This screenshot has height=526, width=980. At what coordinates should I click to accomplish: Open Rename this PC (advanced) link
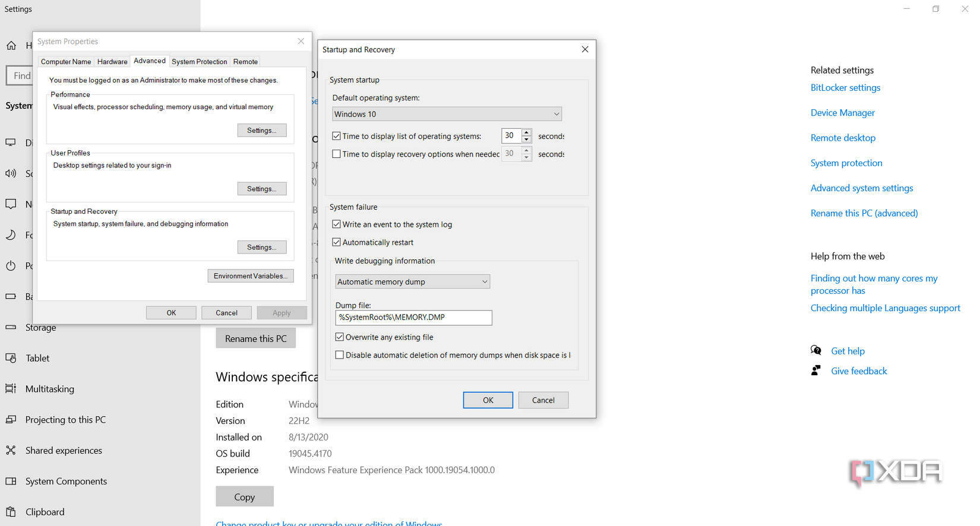pyautogui.click(x=864, y=213)
